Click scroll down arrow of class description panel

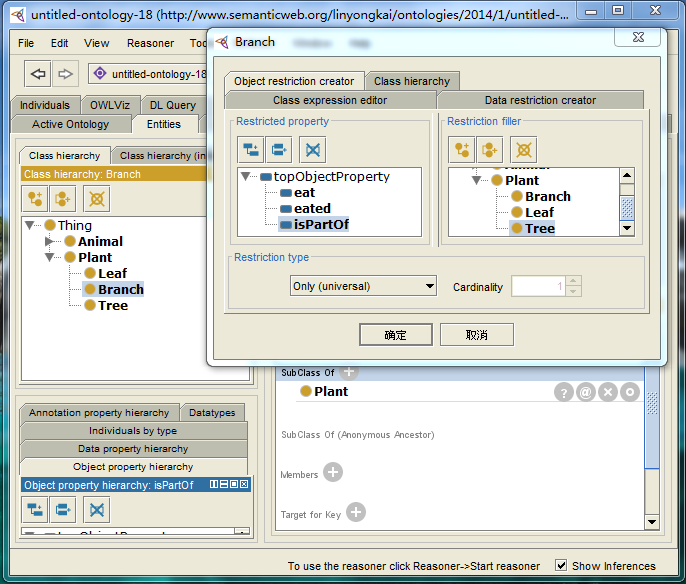652,521
